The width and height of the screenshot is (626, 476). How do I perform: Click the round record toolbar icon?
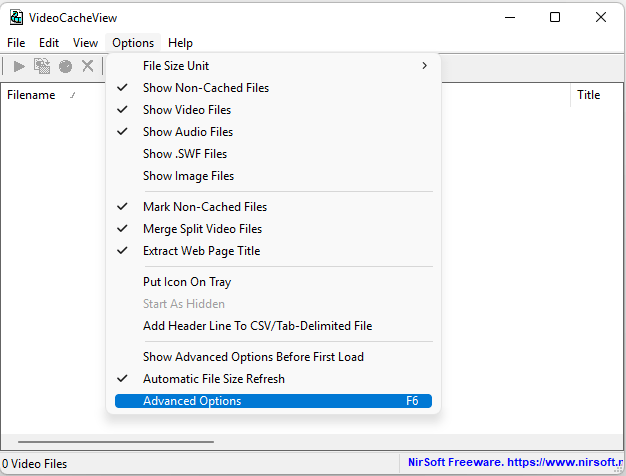tap(65, 66)
